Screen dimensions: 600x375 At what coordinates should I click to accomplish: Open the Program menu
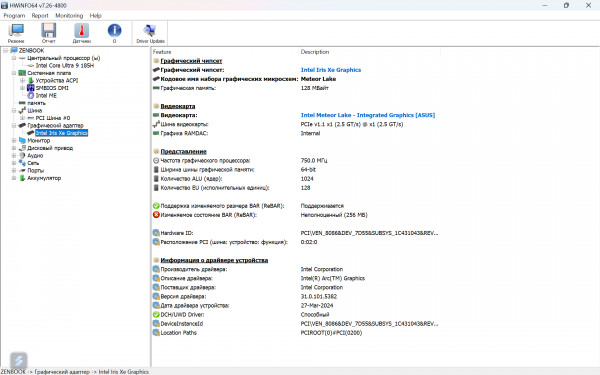tap(14, 16)
